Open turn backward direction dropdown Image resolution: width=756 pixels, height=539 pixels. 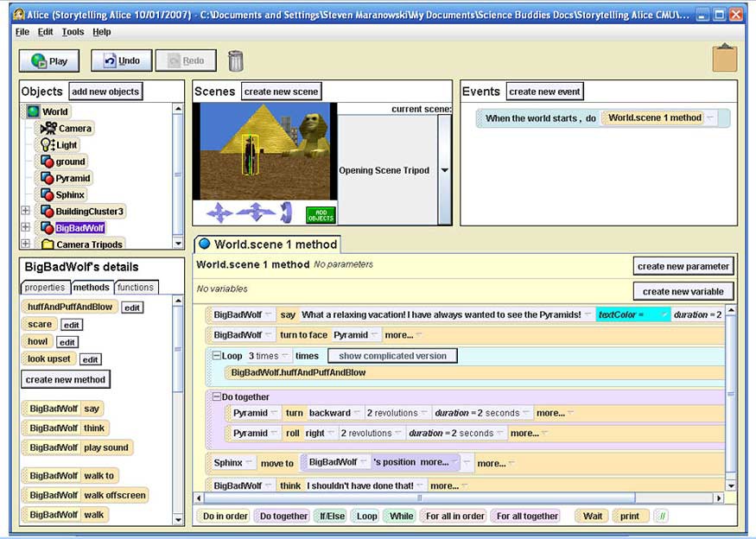(x=357, y=413)
